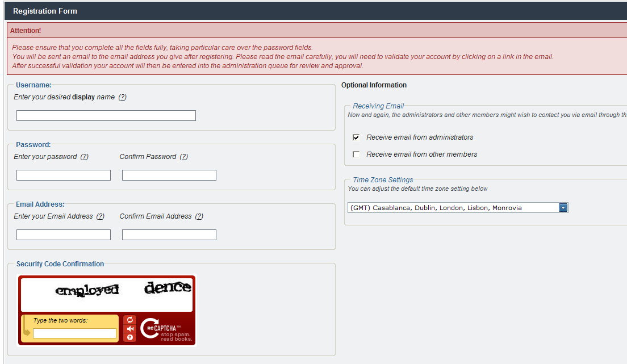Open the time zone dropdown list

(563, 208)
